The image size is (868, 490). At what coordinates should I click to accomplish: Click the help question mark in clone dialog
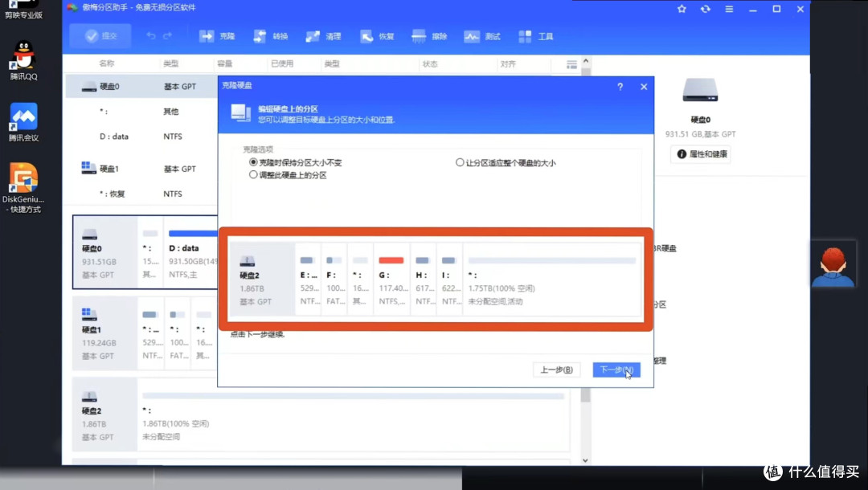(620, 87)
